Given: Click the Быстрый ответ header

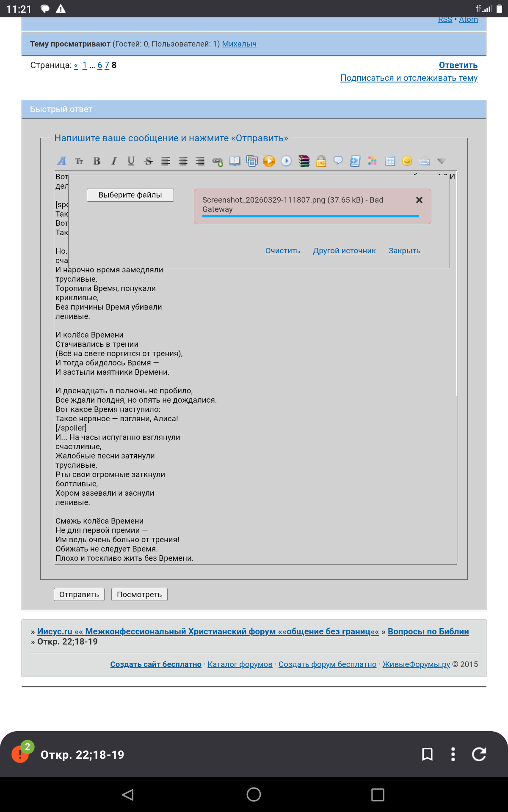Looking at the screenshot, I should point(254,109).
